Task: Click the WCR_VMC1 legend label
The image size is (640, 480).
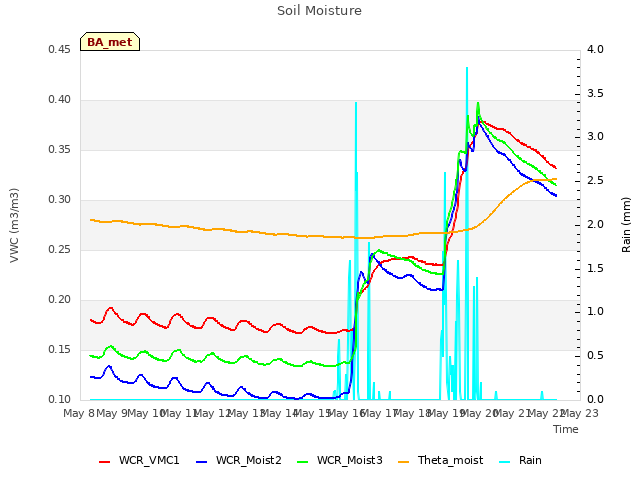Action: click(149, 460)
